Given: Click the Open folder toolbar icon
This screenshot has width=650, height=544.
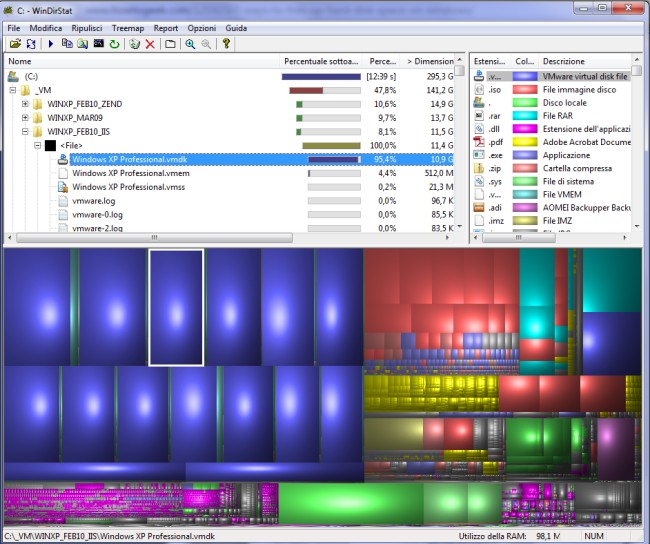Looking at the screenshot, I should [x=15, y=44].
